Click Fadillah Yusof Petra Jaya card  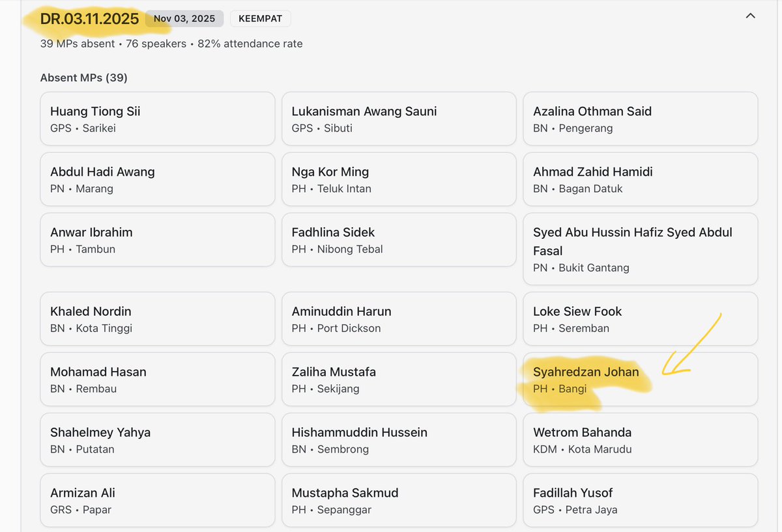(x=641, y=500)
